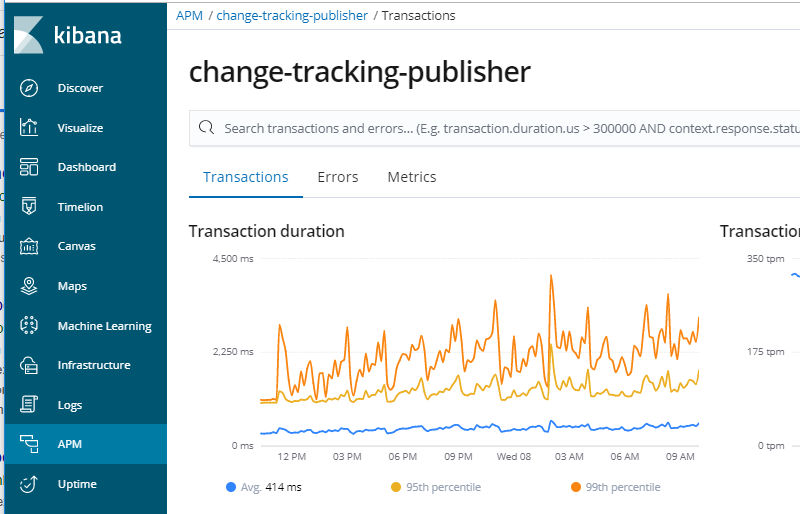Viewport: 800px width, 514px height.
Task: Open Uptime via checkmark icon
Action: click(x=29, y=483)
